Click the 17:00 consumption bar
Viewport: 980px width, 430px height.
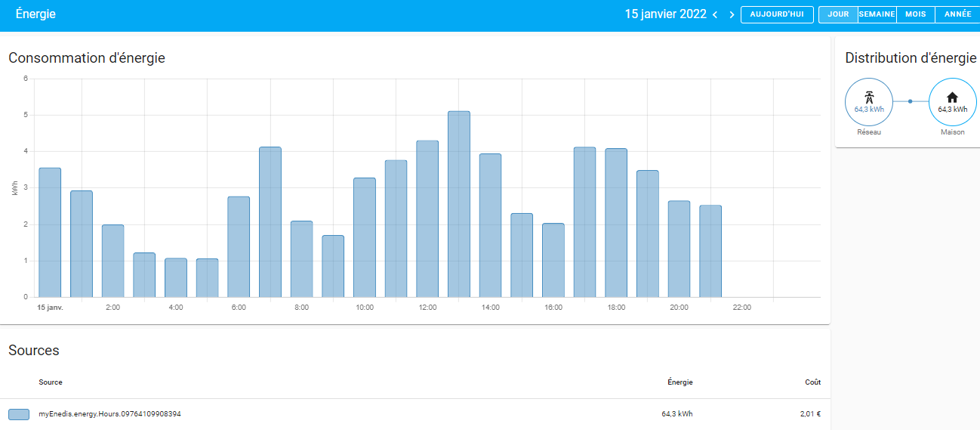584,222
